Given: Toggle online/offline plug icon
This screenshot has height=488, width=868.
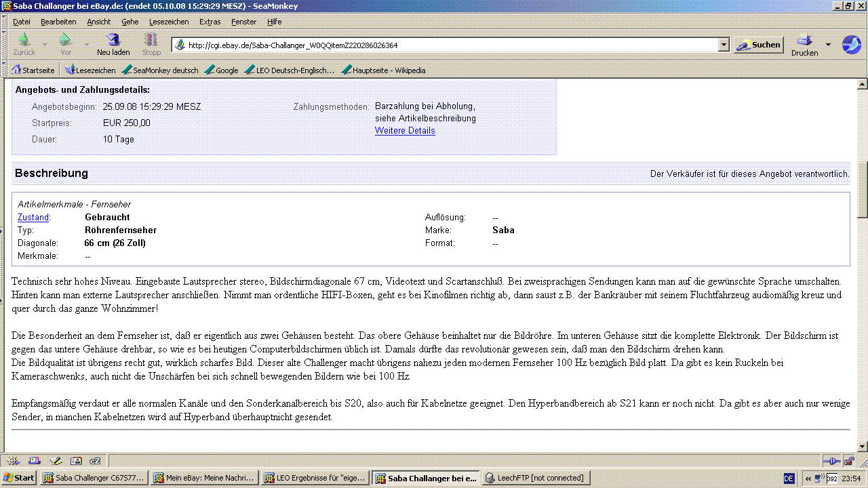Looking at the screenshot, I should tap(831, 461).
